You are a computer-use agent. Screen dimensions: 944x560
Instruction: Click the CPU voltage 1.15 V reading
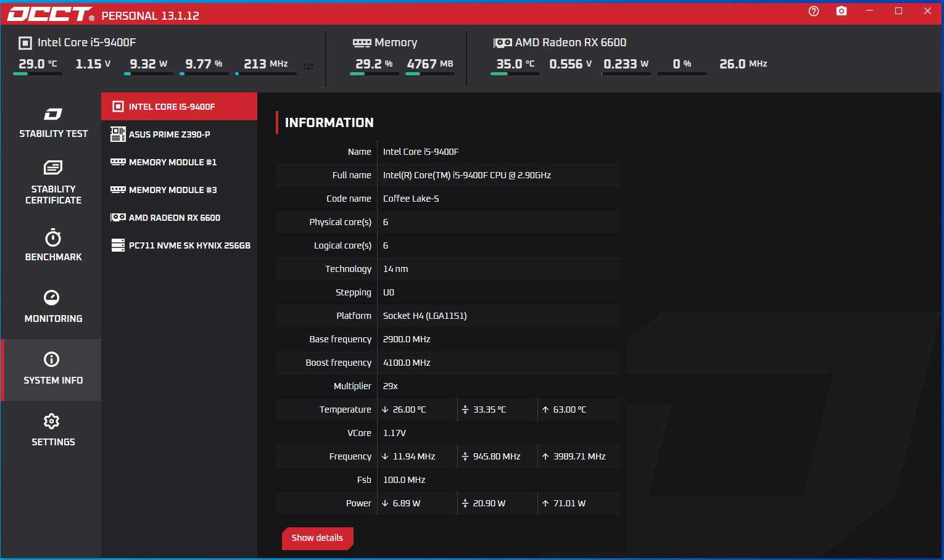click(93, 64)
